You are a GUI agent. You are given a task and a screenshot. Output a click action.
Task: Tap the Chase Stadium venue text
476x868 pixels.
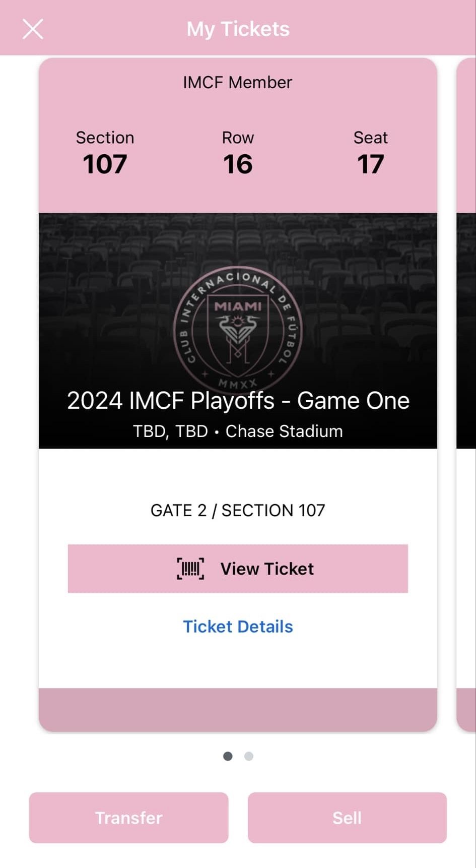(284, 431)
